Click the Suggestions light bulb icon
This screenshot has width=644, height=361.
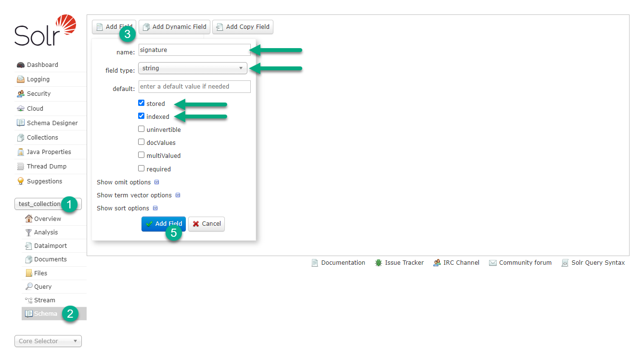20,181
